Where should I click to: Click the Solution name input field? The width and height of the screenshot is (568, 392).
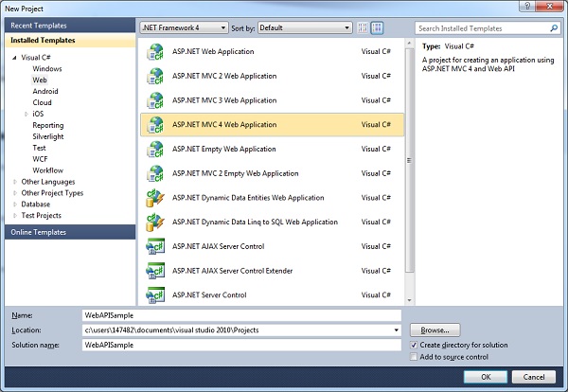(x=241, y=345)
